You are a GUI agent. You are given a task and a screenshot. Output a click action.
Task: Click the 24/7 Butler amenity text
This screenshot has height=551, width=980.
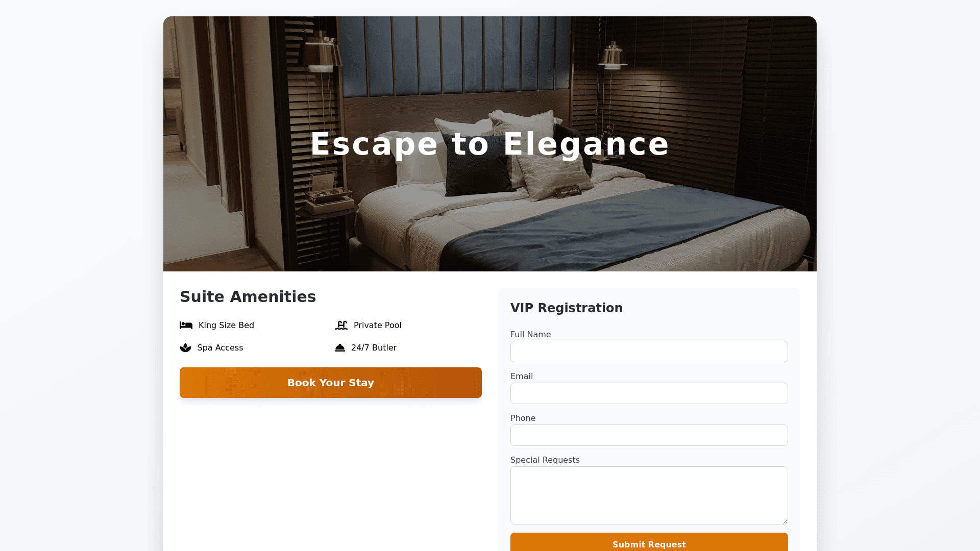[374, 348]
